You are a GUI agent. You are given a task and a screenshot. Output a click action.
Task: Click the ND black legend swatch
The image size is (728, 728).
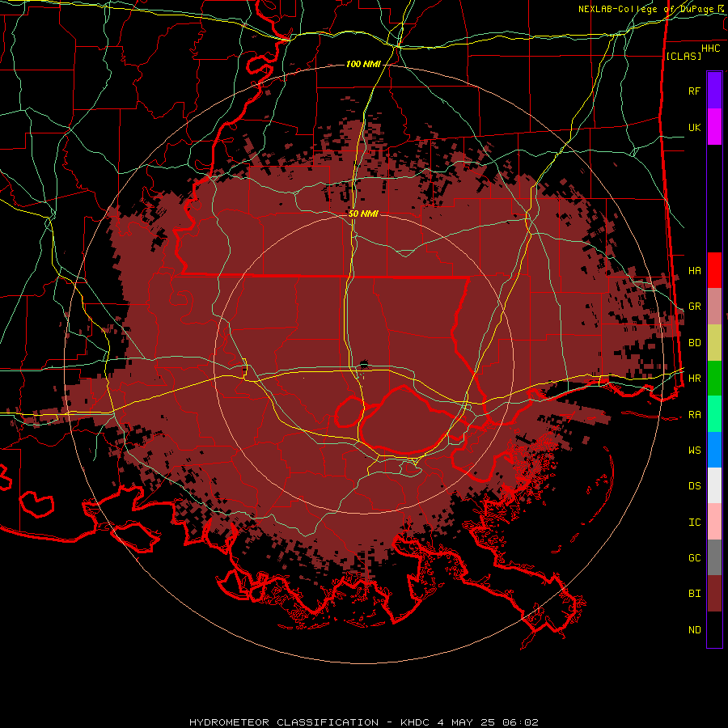pos(714,629)
